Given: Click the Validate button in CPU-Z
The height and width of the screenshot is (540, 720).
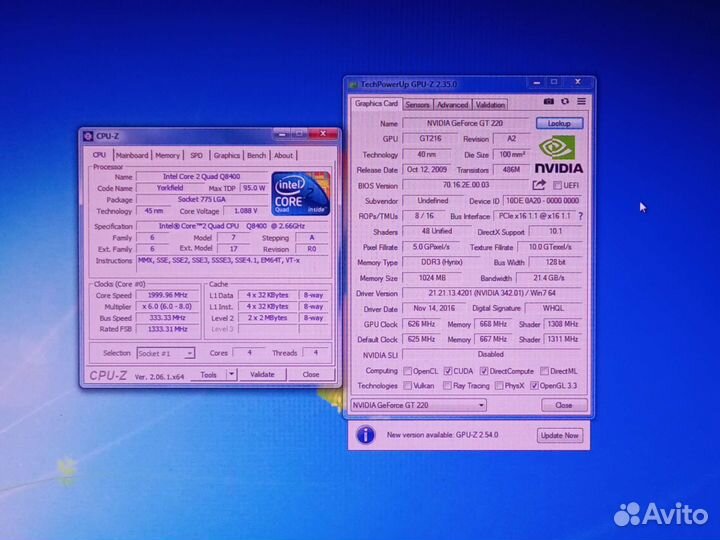Looking at the screenshot, I should [262, 374].
